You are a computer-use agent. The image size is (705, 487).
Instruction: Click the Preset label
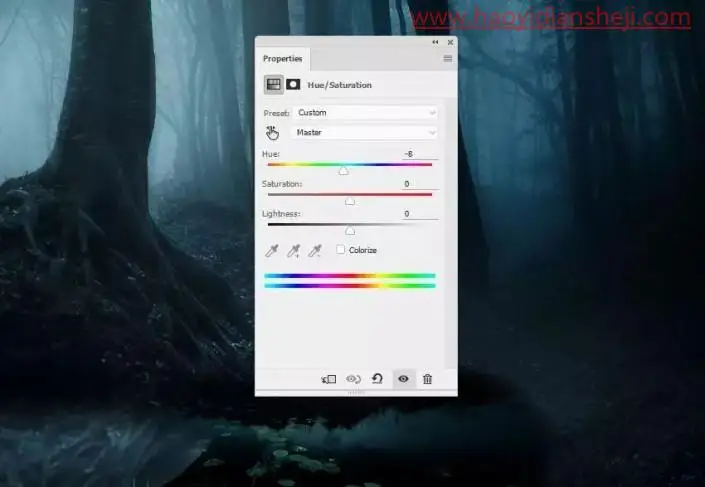[x=276, y=113]
